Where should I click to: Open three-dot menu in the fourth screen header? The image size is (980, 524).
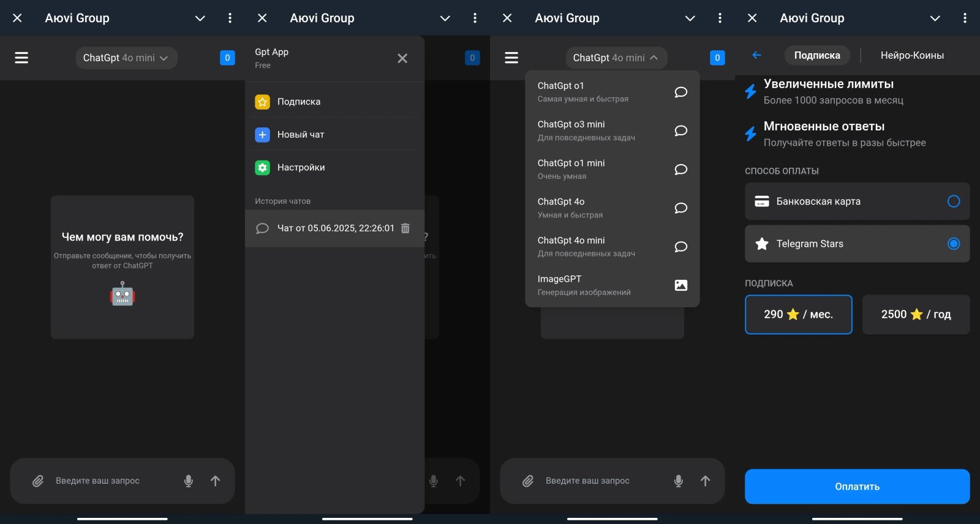(x=965, y=18)
